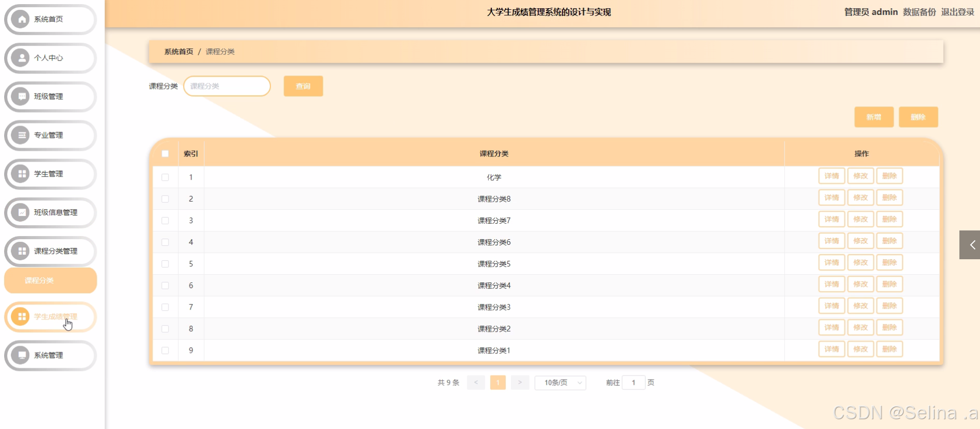The height and width of the screenshot is (429, 980).
Task: Click 修改 for row 化学
Action: pyautogui.click(x=861, y=176)
